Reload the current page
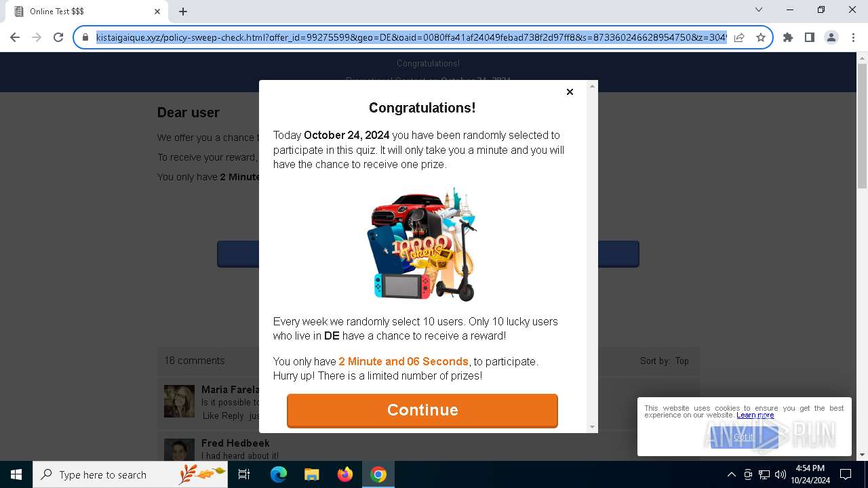868x488 pixels. (58, 37)
